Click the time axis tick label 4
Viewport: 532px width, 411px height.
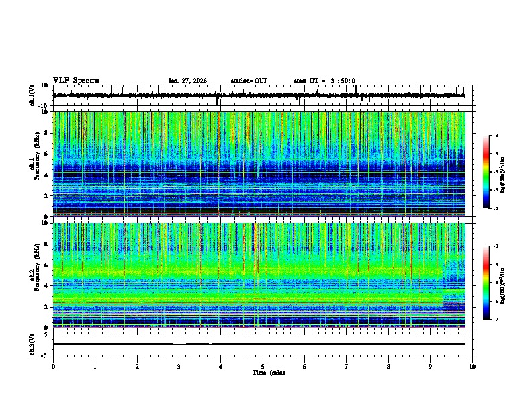[221, 367]
